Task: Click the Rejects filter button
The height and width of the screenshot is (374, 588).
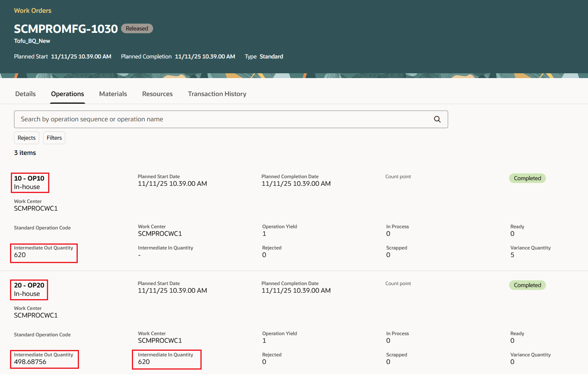Action: click(x=26, y=138)
